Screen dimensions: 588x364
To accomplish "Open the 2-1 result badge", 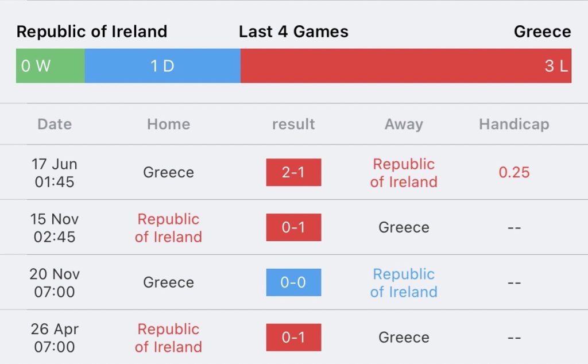I will click(293, 172).
